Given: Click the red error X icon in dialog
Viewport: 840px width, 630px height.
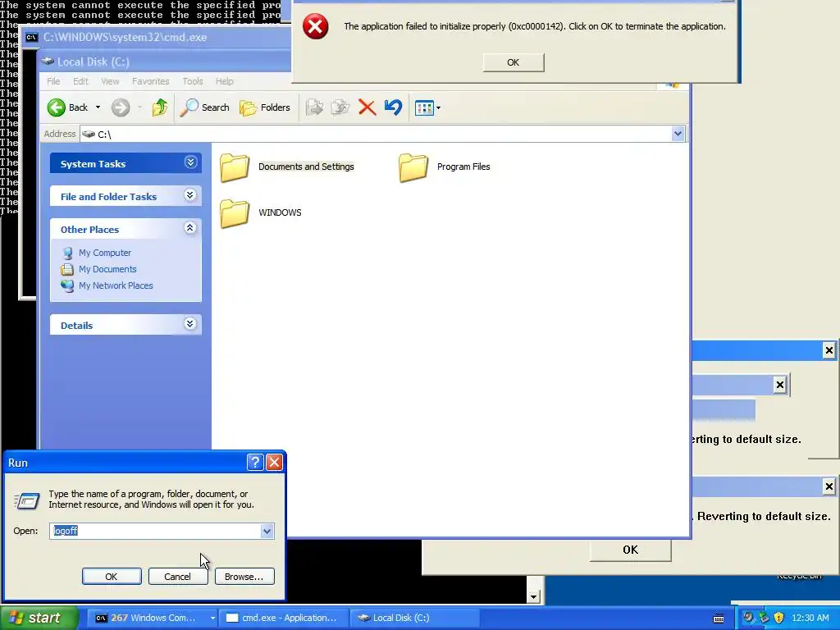Looking at the screenshot, I should 316,26.
